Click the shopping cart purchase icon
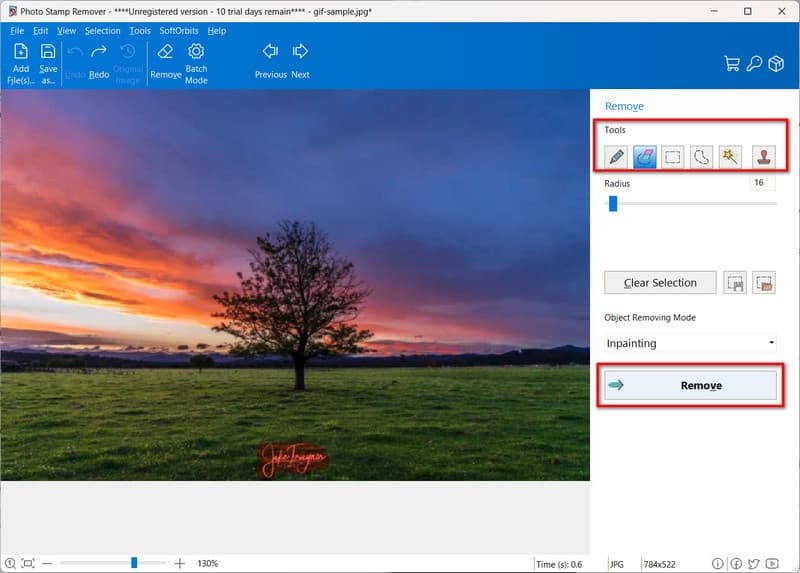Screen dimensions: 800x573 (732, 64)
